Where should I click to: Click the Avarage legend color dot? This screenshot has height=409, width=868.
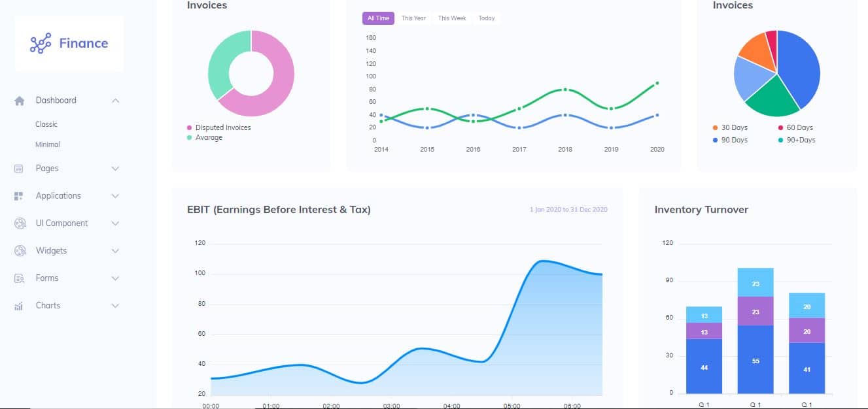[188, 137]
